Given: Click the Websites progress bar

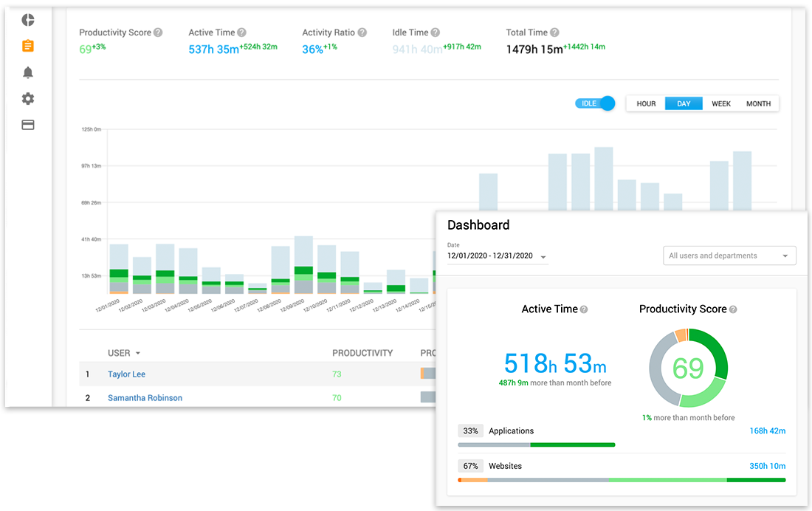Looking at the screenshot, I should click(622, 480).
